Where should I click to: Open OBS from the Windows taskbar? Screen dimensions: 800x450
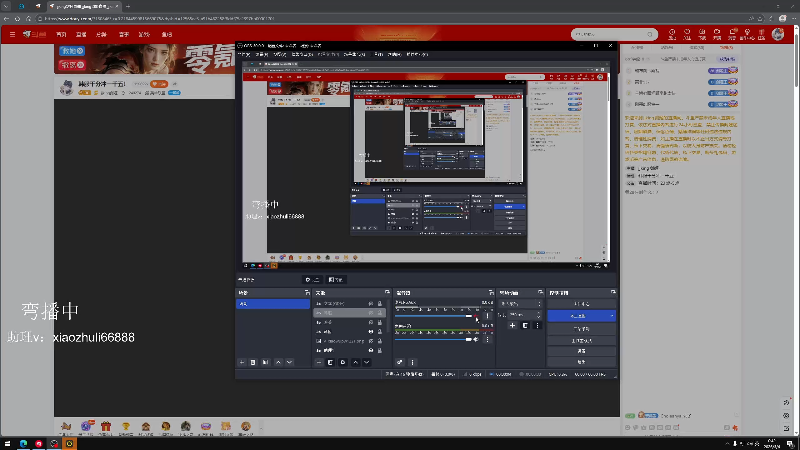click(54, 443)
